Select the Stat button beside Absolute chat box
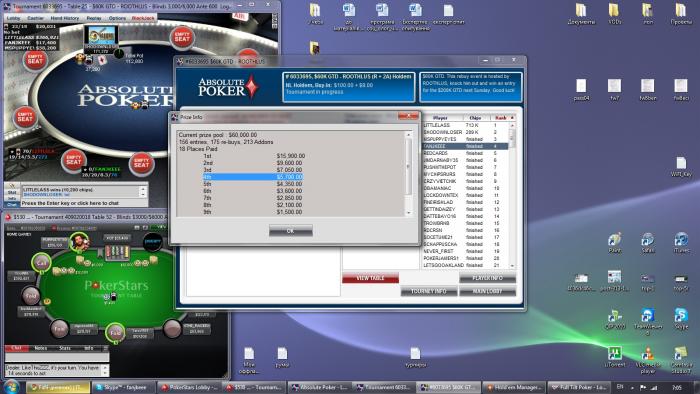The height and width of the screenshot is (394, 700). (x=12, y=192)
